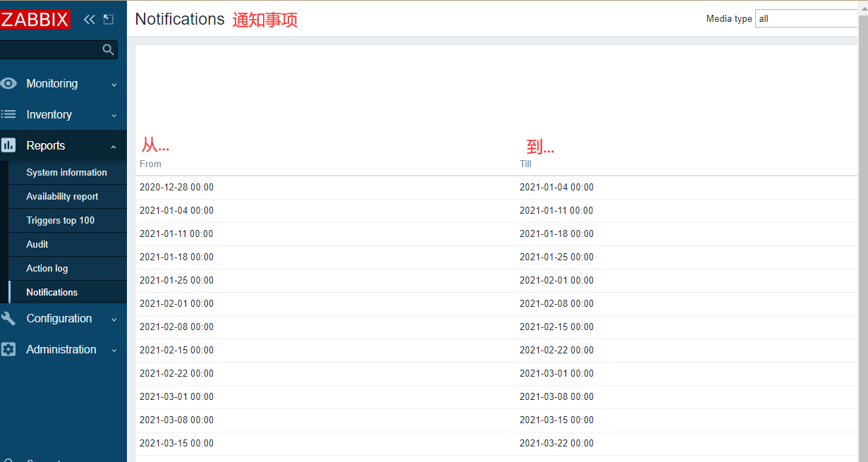Click the sidebar expand-to-fullscreen icon

point(108,19)
